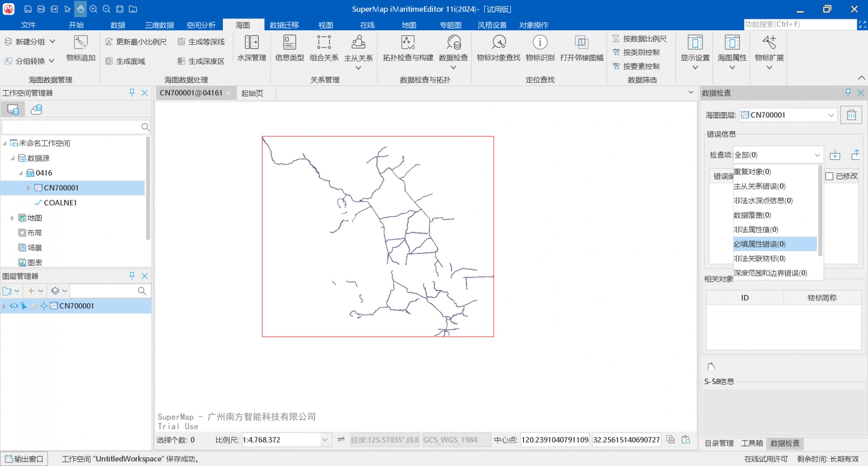Activate 物标识别 identify tool

point(540,48)
